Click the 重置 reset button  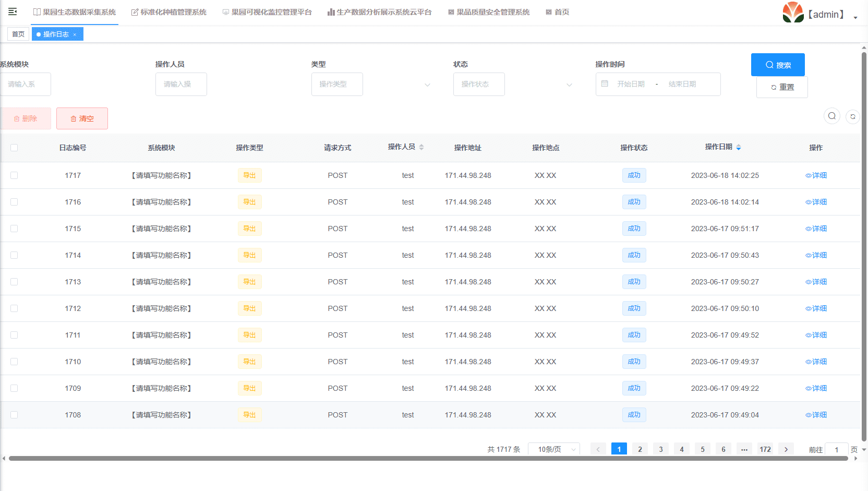782,87
